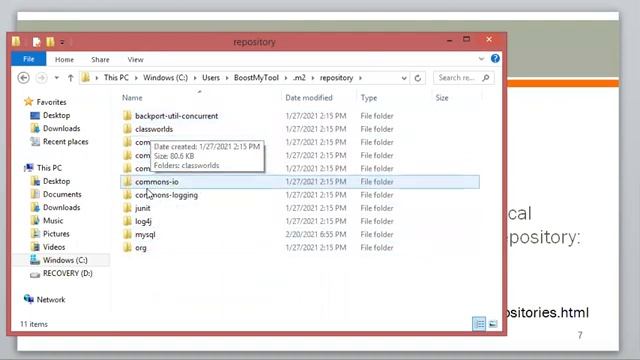Open Documents under This PC
Screen dimensions: 640x360
(x=62, y=194)
